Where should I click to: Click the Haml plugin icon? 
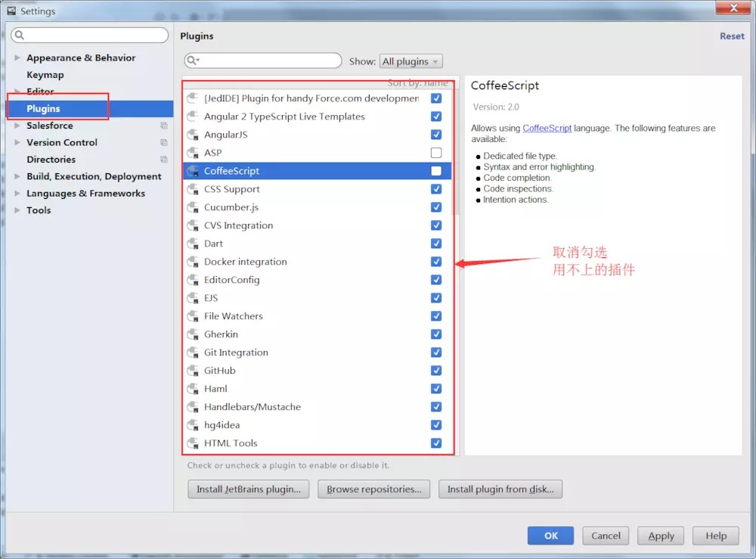click(x=193, y=389)
